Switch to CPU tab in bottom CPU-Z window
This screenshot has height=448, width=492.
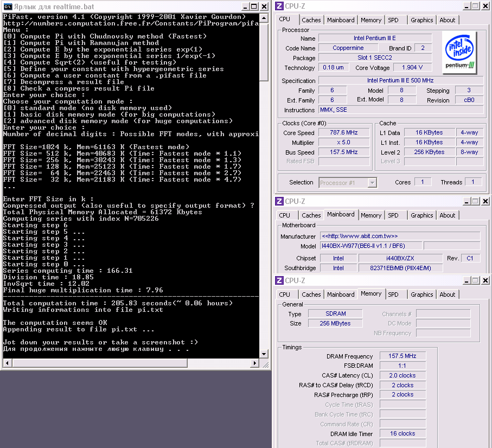click(285, 295)
